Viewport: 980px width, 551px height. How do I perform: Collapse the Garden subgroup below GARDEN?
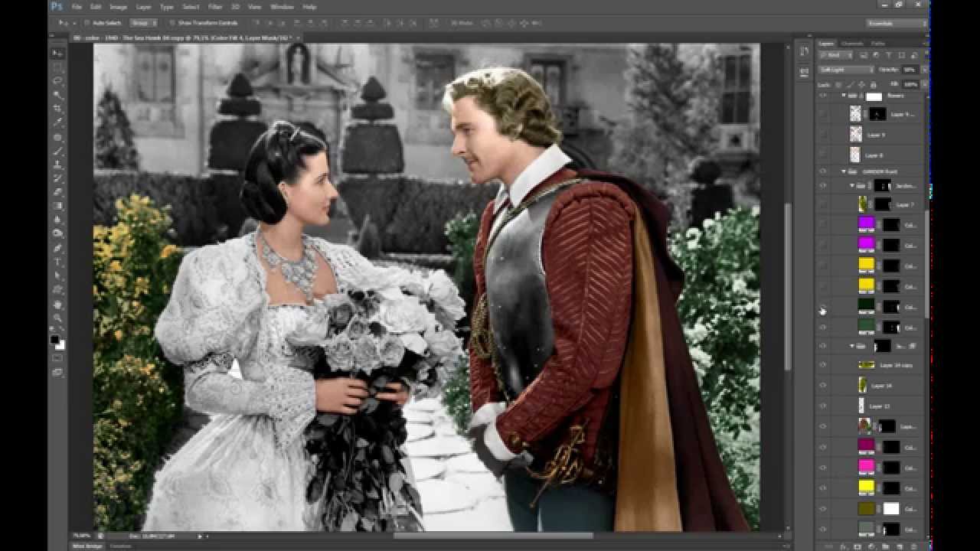pyautogui.click(x=852, y=185)
